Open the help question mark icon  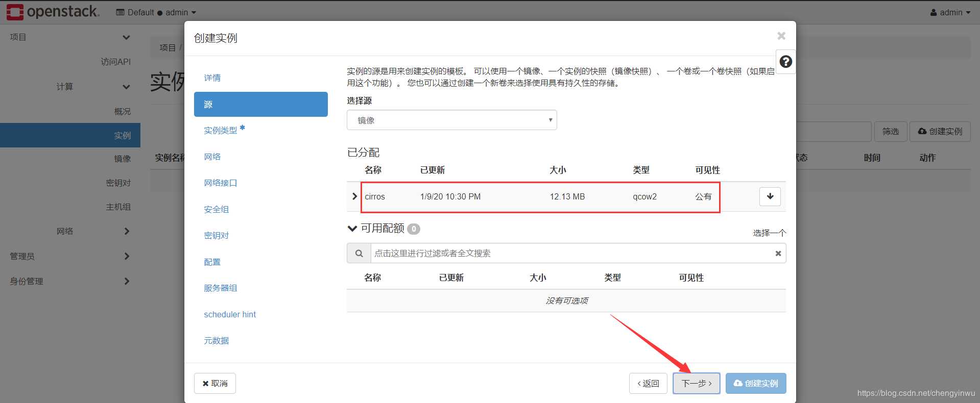tap(786, 62)
